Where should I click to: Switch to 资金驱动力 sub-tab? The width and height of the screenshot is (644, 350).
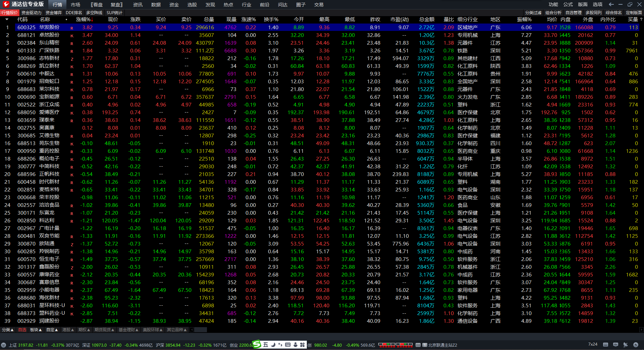point(32,12)
